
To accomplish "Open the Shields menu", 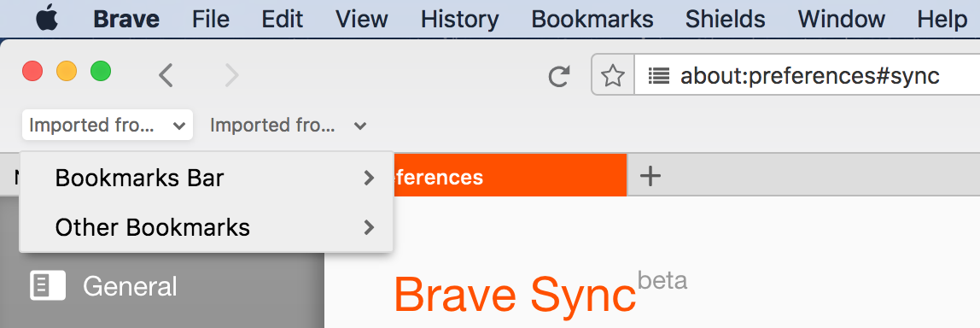I will tap(725, 20).
